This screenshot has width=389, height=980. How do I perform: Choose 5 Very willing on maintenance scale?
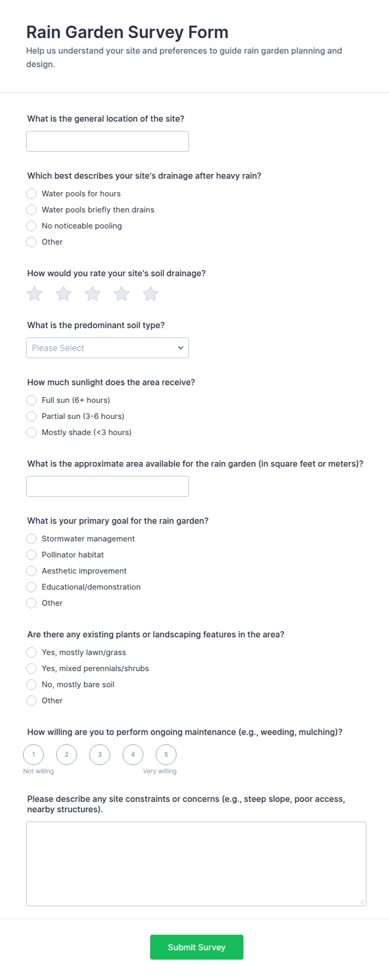tap(166, 754)
